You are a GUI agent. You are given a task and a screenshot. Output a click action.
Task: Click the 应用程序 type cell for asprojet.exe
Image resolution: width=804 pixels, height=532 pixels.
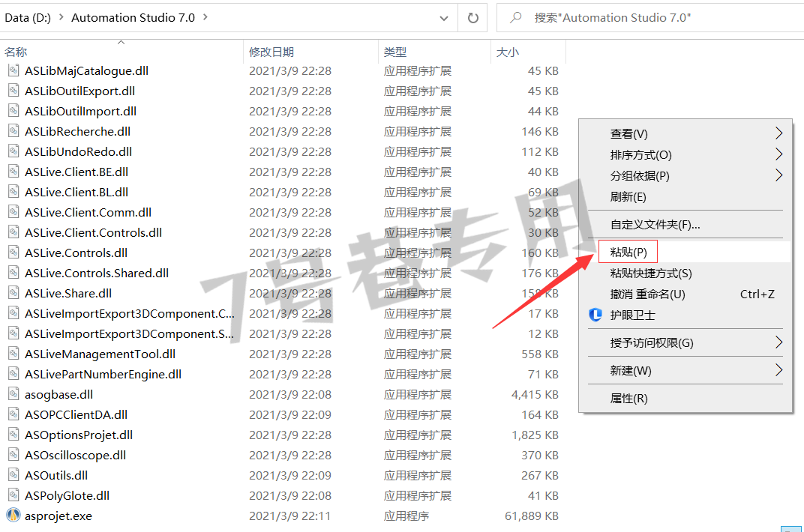[x=406, y=516]
